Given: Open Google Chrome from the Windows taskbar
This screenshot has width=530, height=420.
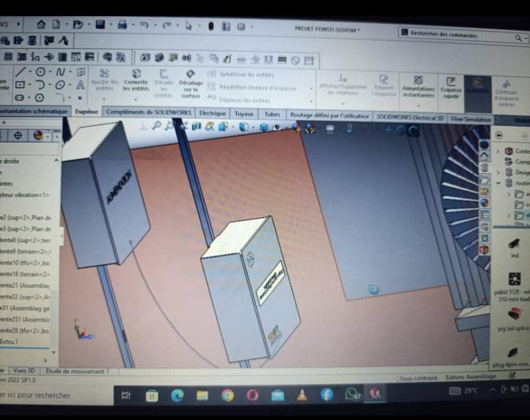Looking at the screenshot, I should (227, 395).
